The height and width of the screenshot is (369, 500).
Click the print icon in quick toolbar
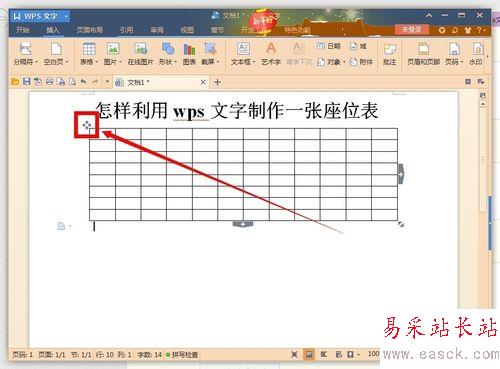(49, 82)
